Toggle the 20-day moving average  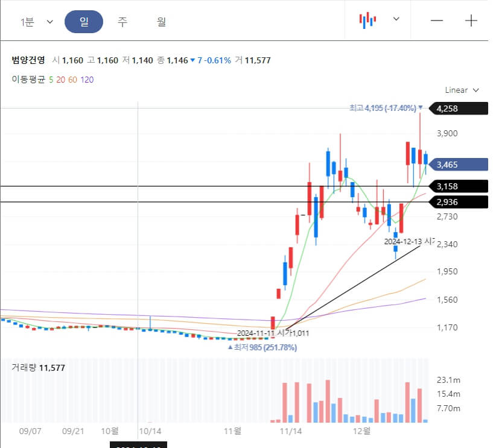[61, 80]
